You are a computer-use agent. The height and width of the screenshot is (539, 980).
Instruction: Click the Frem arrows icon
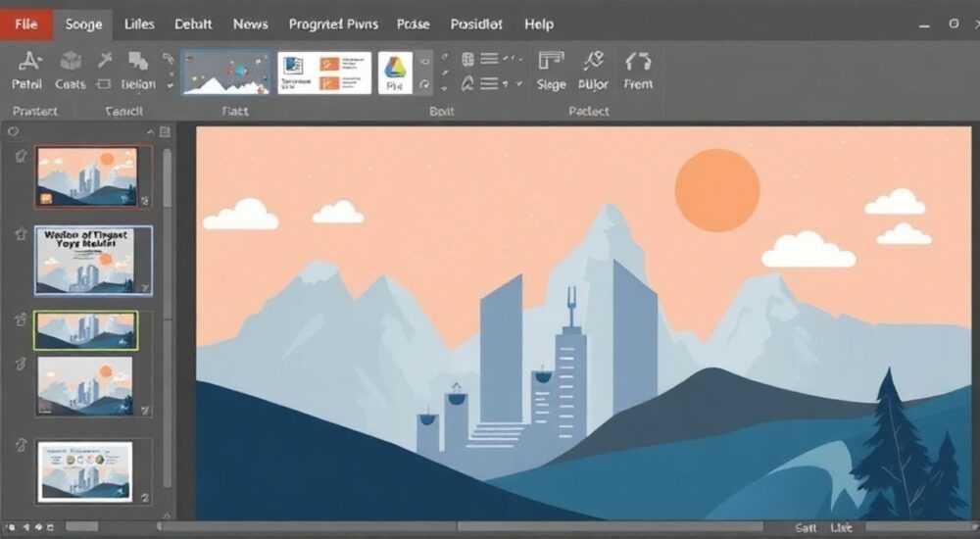click(x=638, y=62)
